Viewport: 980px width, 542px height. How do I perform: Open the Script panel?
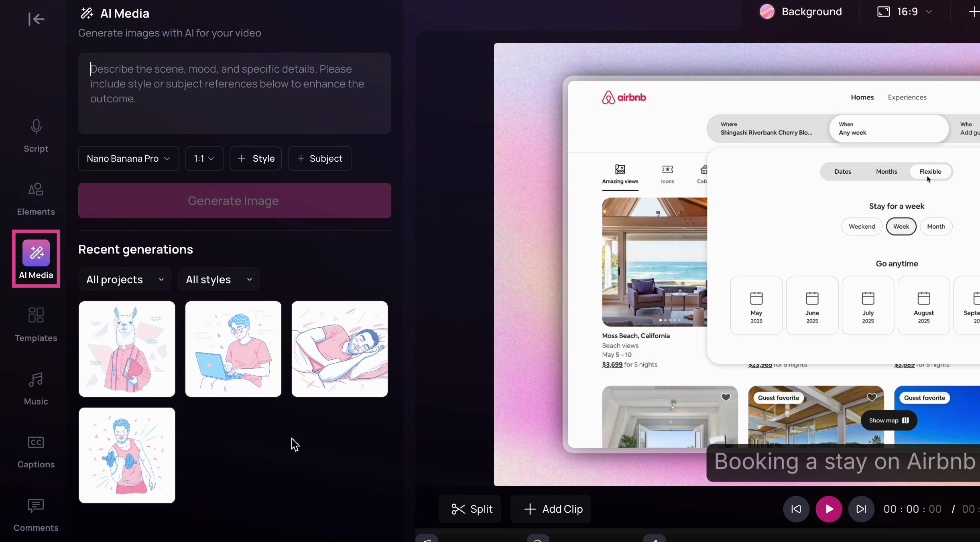[x=36, y=136]
